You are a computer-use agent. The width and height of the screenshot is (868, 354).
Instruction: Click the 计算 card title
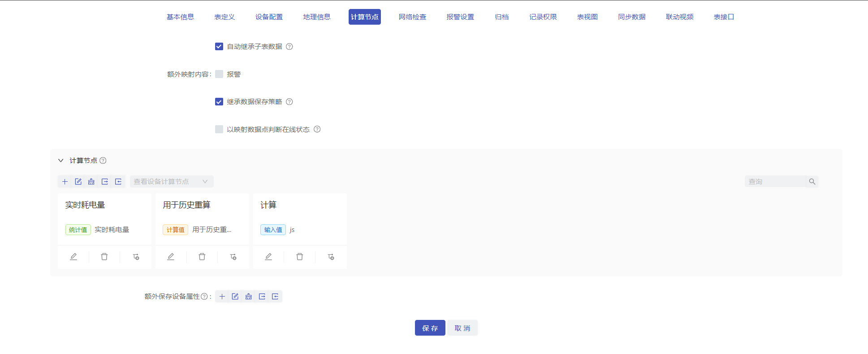[x=268, y=205]
